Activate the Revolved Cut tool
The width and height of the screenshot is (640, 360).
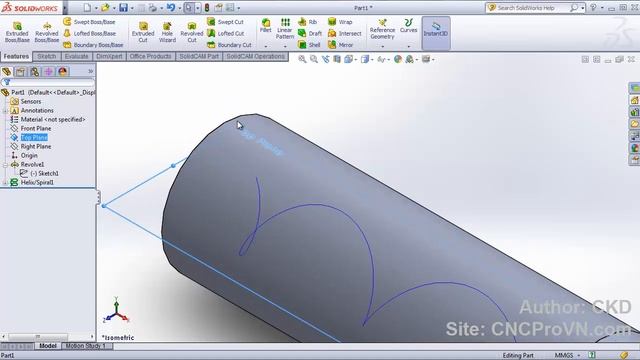[x=192, y=32]
